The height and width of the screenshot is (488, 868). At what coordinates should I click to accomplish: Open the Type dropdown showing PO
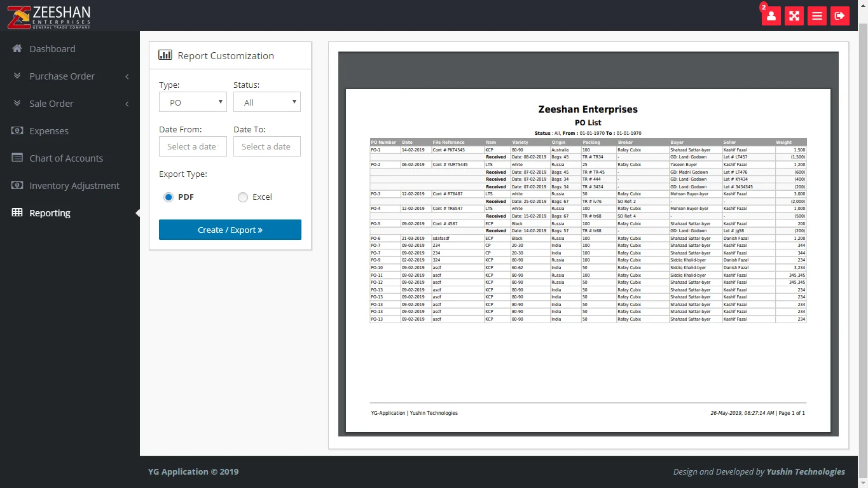tap(193, 102)
